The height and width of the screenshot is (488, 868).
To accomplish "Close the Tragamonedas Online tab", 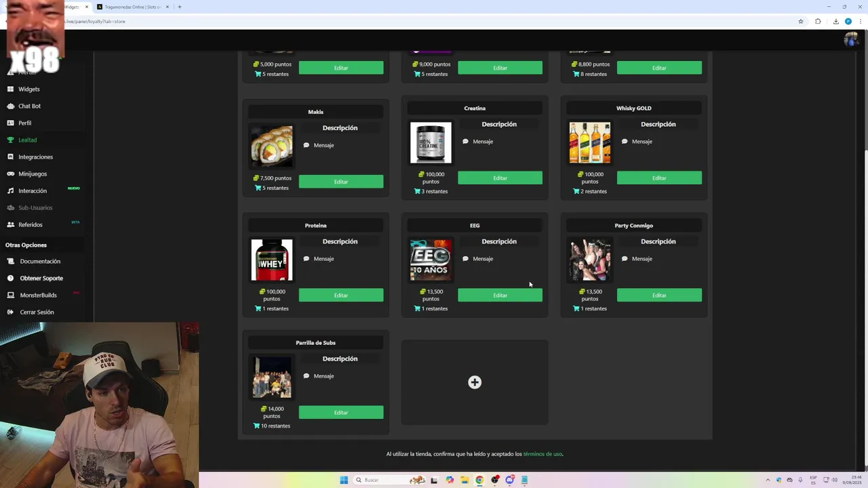I will tap(167, 7).
